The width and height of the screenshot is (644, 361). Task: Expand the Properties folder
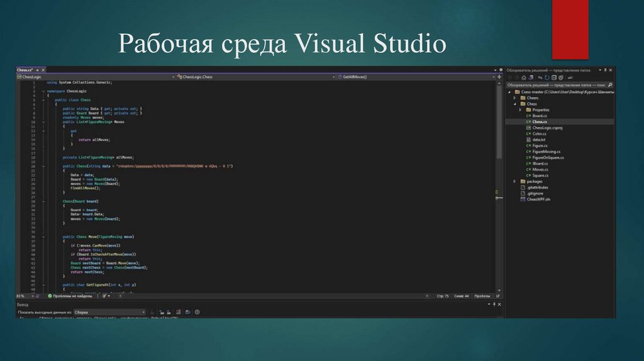(x=520, y=110)
